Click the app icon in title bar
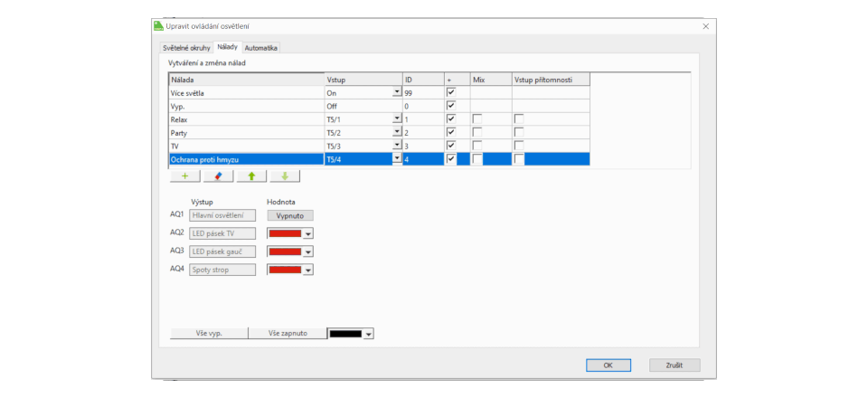The image size is (868, 398). click(158, 26)
